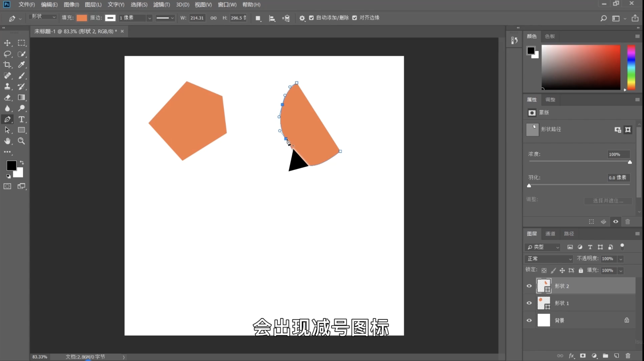Open path options gear icon
This screenshot has height=361, width=644.
tap(302, 18)
